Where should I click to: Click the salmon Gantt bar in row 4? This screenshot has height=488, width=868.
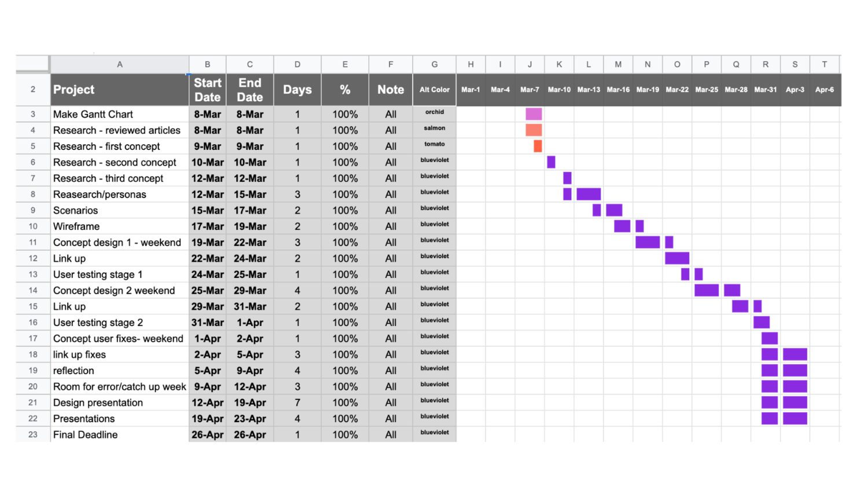pos(534,130)
